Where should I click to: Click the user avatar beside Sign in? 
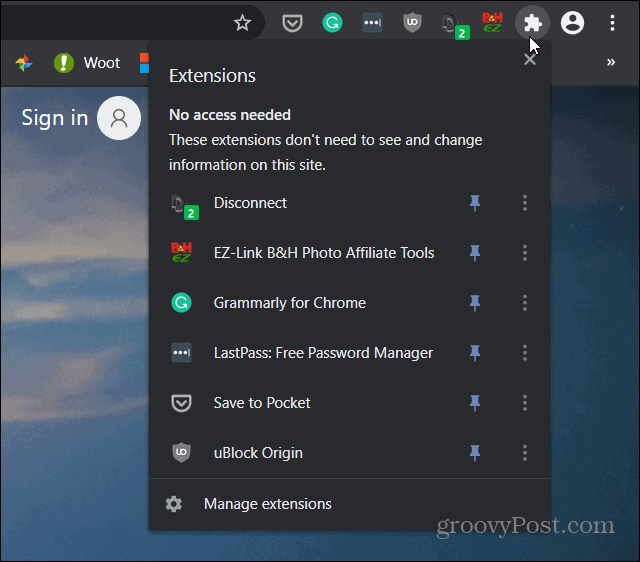pos(119,118)
